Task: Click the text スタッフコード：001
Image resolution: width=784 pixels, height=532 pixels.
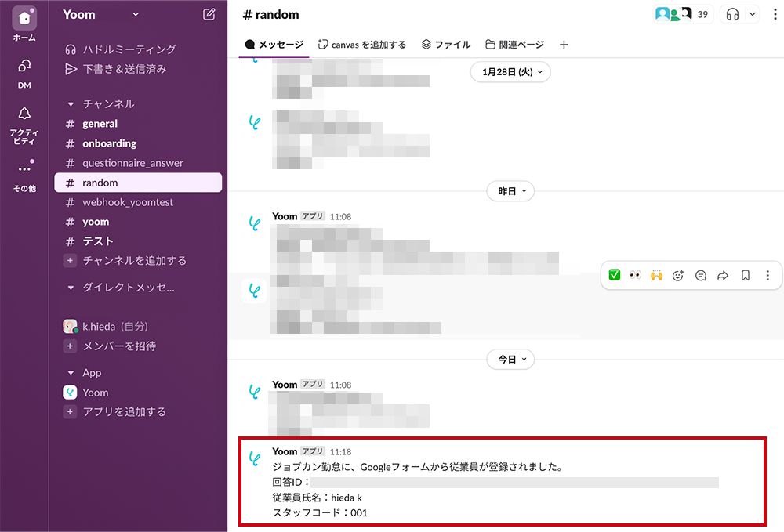Action: [320, 512]
